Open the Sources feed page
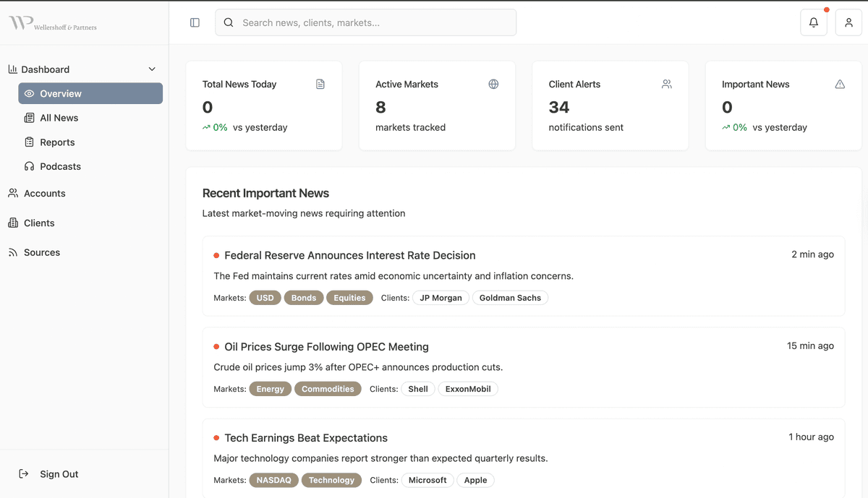This screenshot has height=498, width=868. [42, 252]
